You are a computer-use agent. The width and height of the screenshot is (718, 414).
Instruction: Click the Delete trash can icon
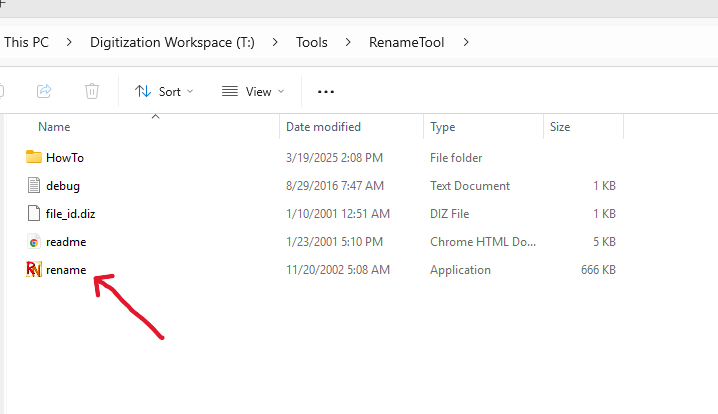(x=92, y=91)
